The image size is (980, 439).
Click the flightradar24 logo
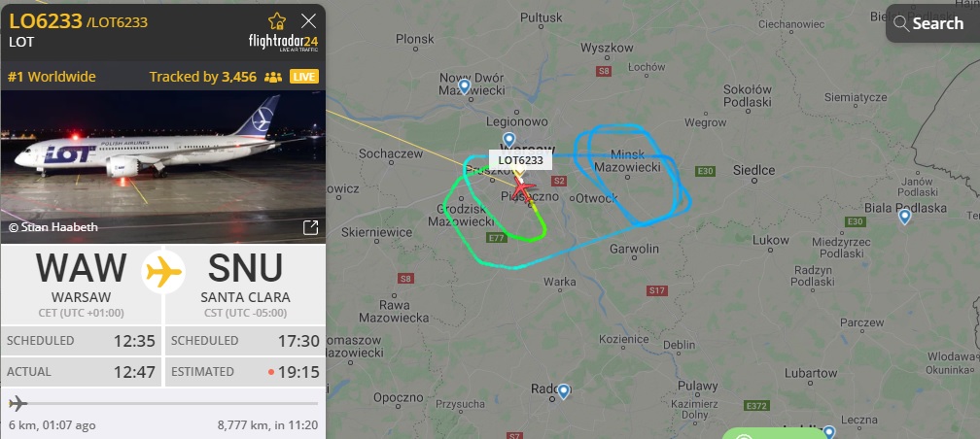(283, 43)
